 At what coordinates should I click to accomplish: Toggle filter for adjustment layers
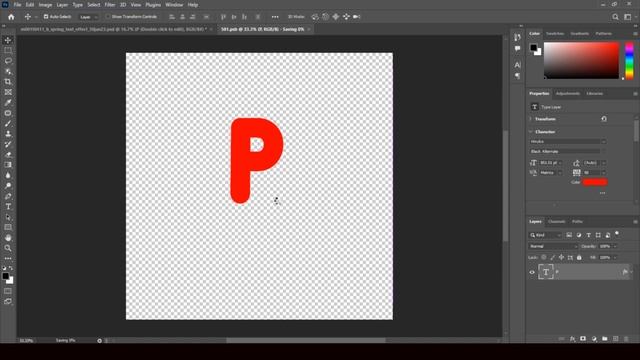point(579,235)
